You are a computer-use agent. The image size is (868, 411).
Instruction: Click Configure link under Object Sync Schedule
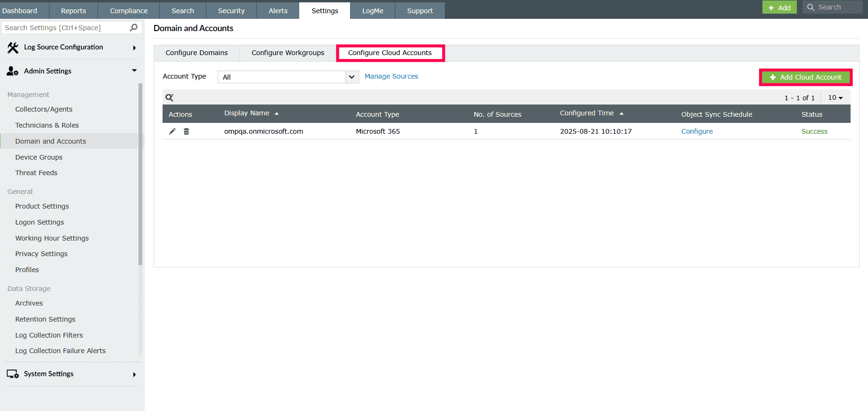click(x=697, y=131)
